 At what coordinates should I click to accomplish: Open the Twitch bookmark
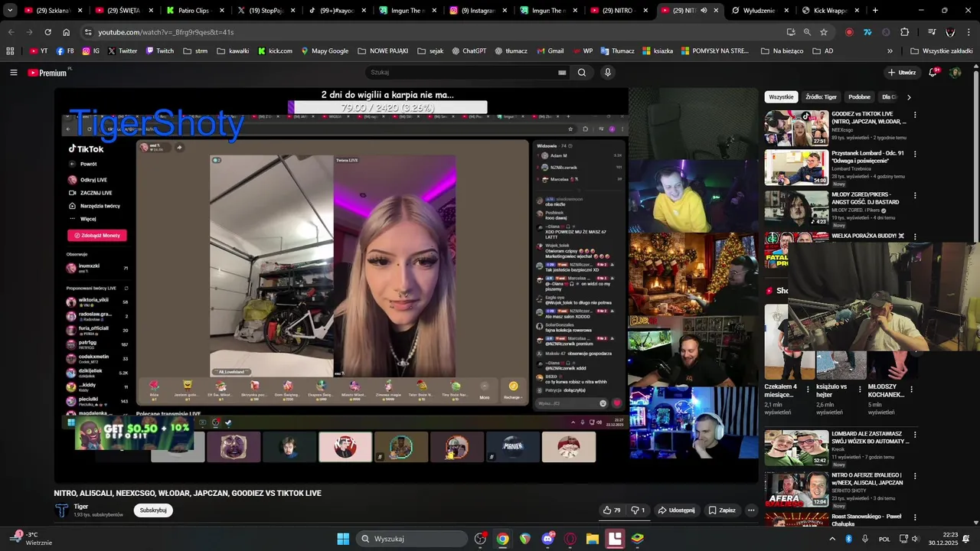[158, 51]
